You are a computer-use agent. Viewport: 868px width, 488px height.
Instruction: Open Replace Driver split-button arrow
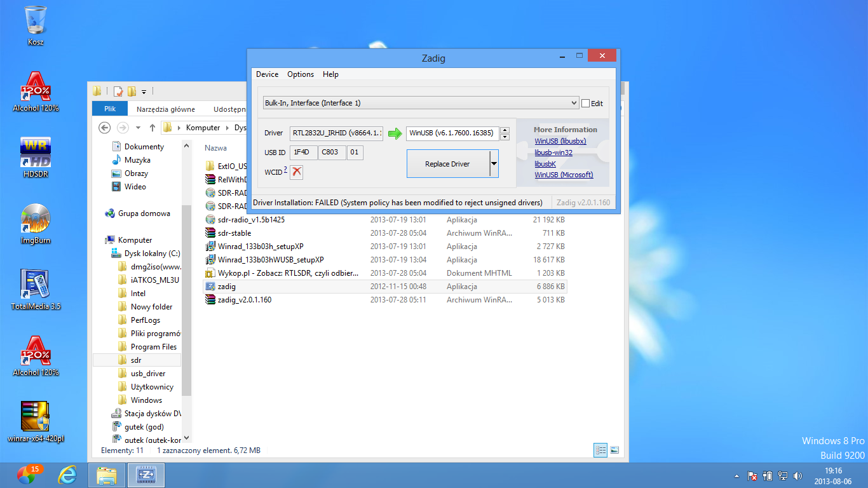[494, 164]
